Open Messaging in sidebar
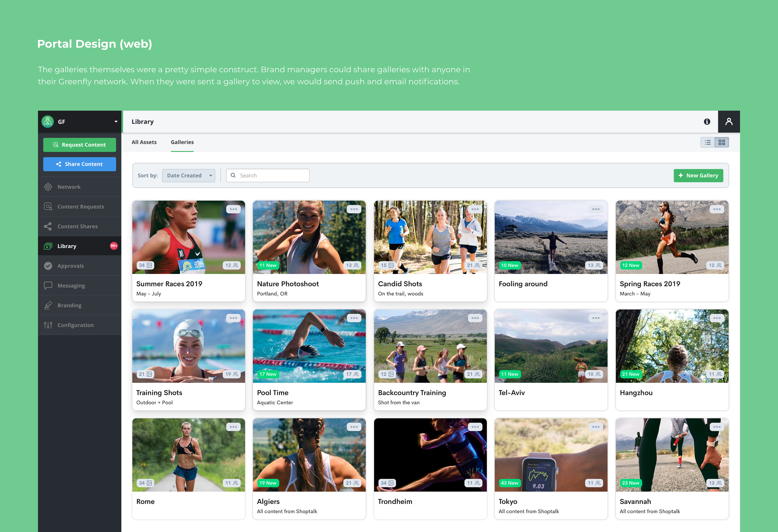Viewport: 778px width, 532px height. [71, 286]
